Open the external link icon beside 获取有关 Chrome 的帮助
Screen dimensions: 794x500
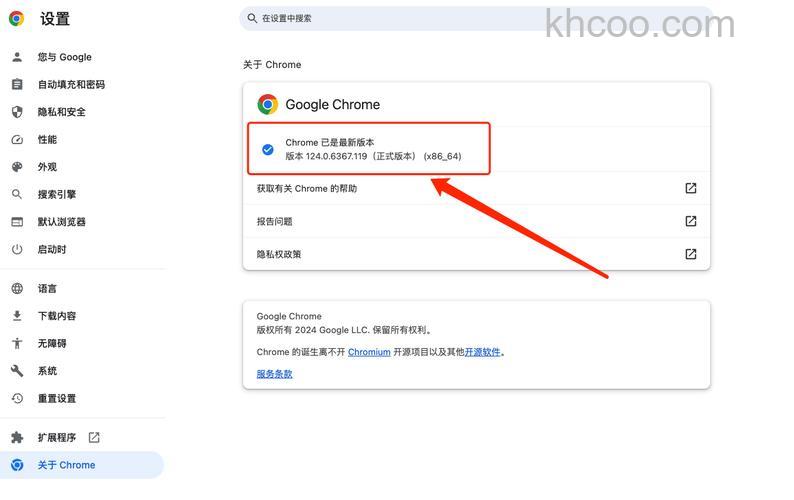click(691, 188)
